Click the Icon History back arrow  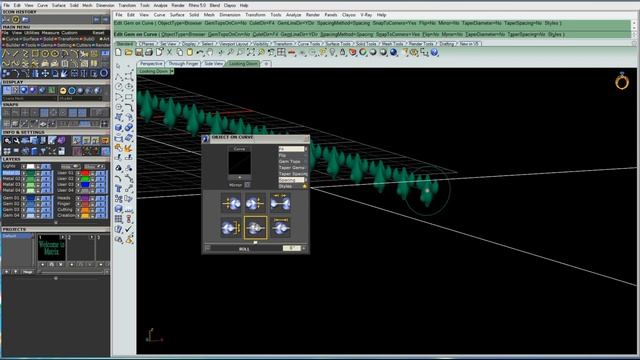pos(96,19)
